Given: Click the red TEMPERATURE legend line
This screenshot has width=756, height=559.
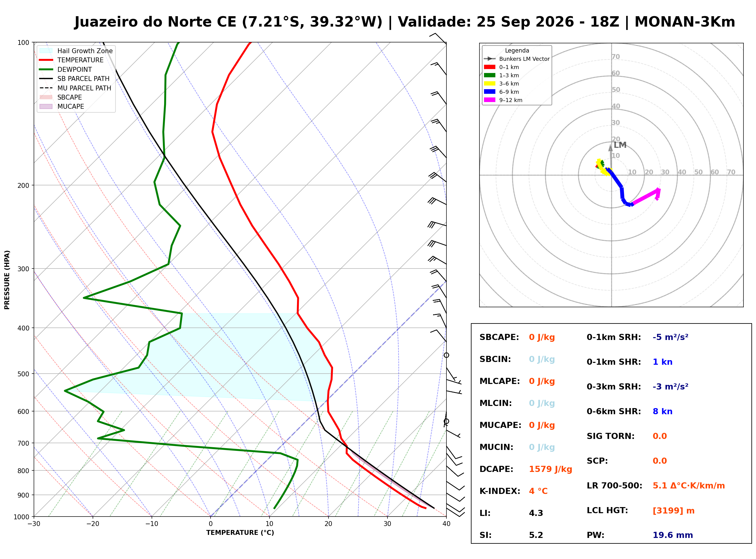Looking at the screenshot, I should pyautogui.click(x=46, y=60).
